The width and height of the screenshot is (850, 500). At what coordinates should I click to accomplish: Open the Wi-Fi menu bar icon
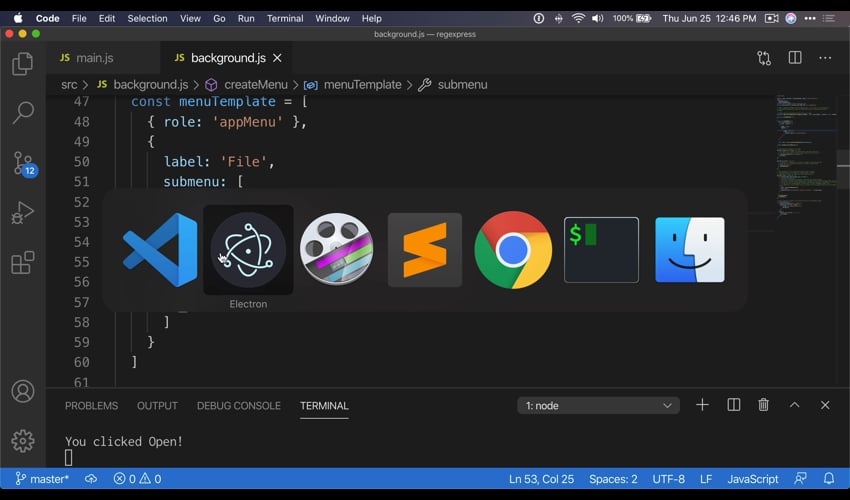pos(578,18)
